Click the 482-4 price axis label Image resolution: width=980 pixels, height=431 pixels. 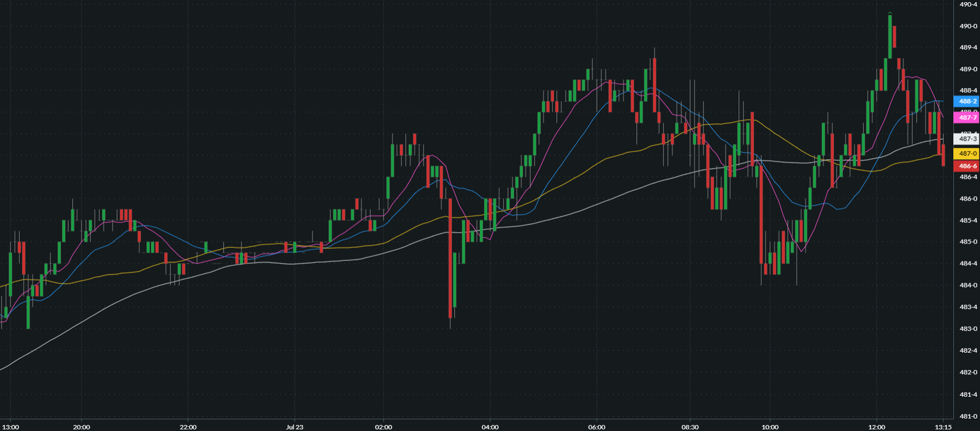[x=968, y=351]
